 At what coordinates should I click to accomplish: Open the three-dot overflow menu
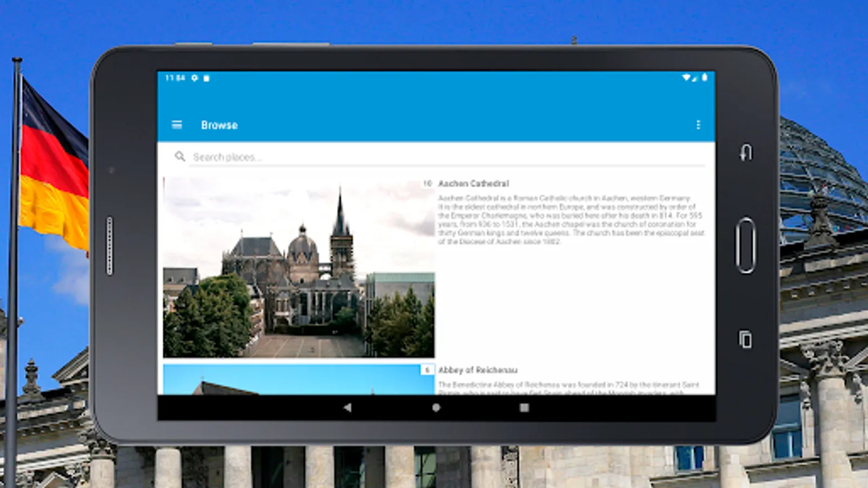coord(698,125)
